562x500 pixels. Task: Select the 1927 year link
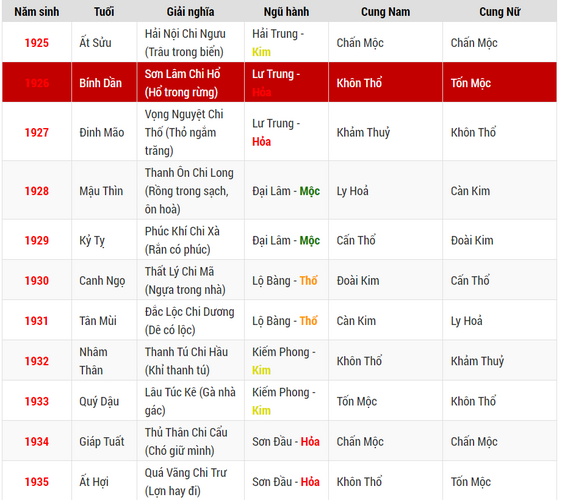(37, 132)
